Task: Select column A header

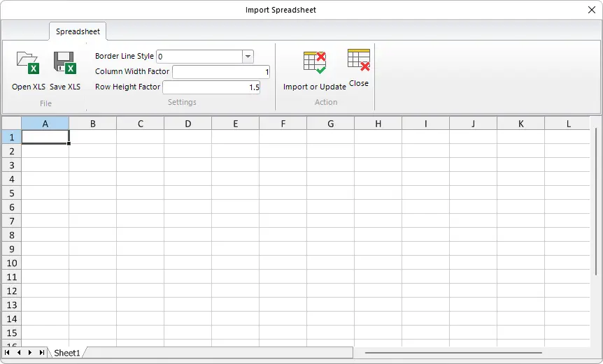Action: coord(45,124)
